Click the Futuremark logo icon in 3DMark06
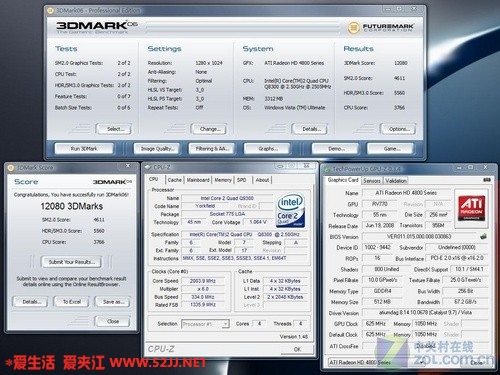The image size is (500, 375). pos(354,27)
